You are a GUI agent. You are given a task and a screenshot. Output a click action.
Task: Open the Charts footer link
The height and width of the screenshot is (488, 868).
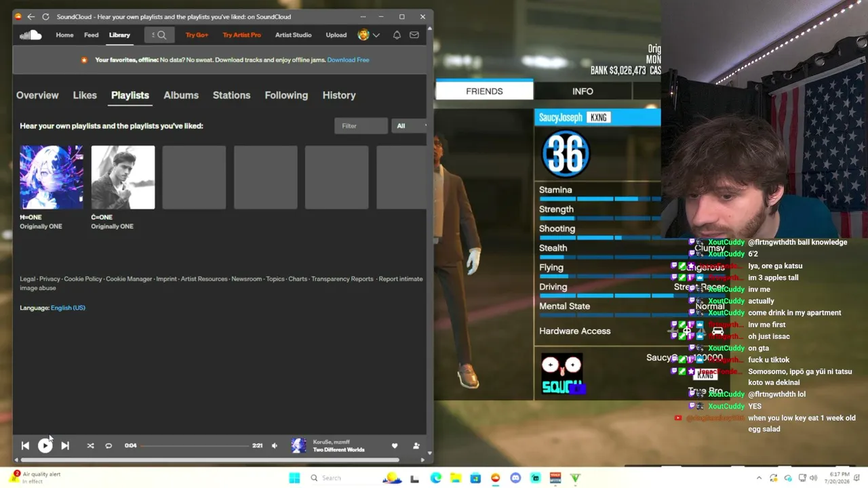tap(298, 279)
